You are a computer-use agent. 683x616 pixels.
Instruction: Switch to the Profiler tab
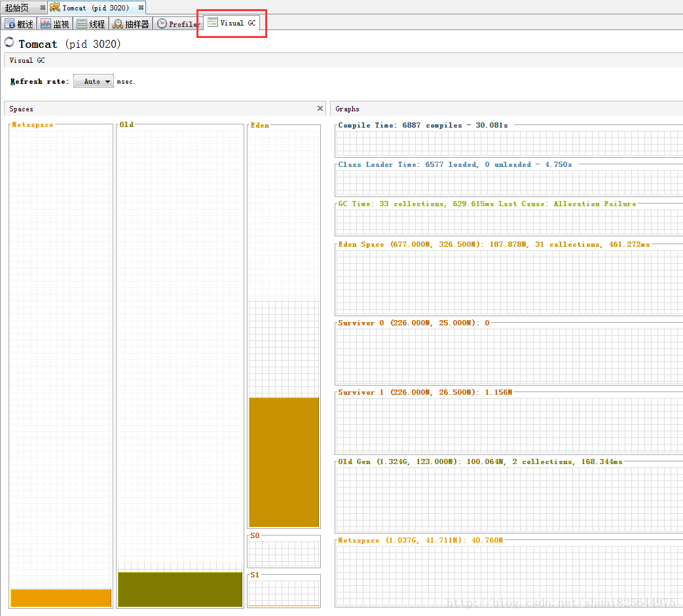[178, 24]
